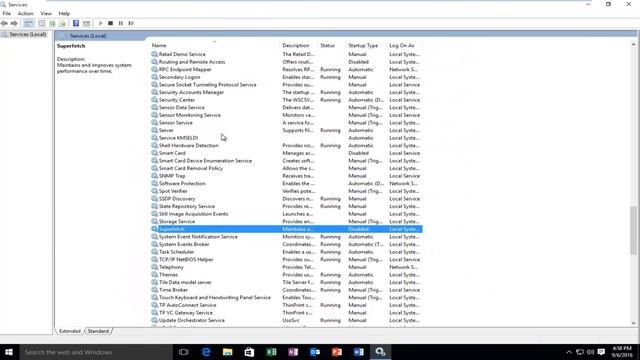Select the SNMP Trap service
This screenshot has height=360, width=640.
click(286, 176)
